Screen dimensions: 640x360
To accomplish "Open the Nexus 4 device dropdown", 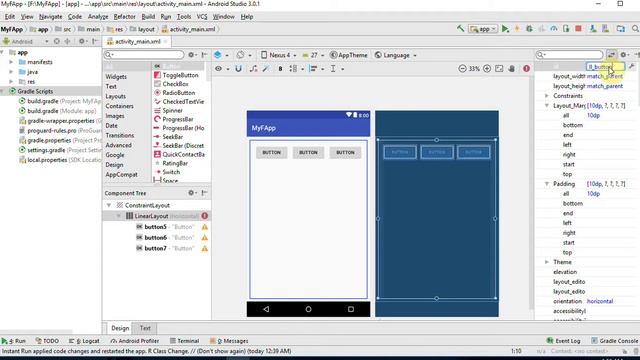I will click(x=279, y=55).
